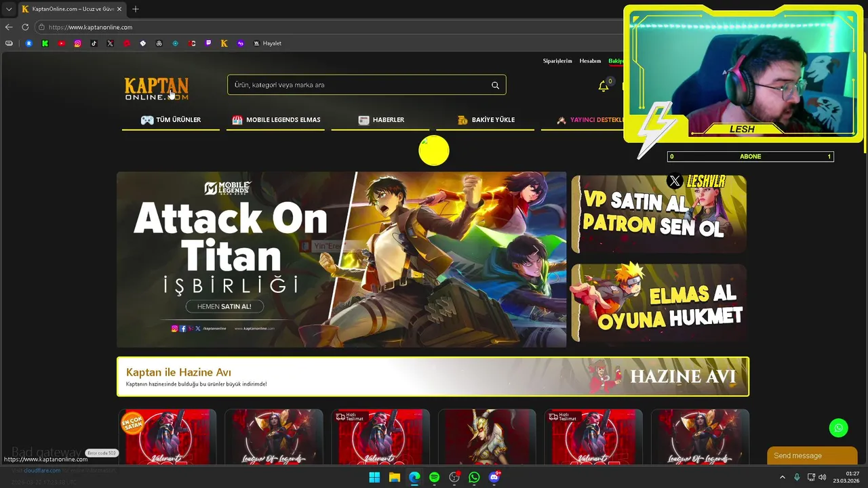Viewport: 868px width, 488px height.
Task: Open WhatsApp from taskbar
Action: pos(475,477)
